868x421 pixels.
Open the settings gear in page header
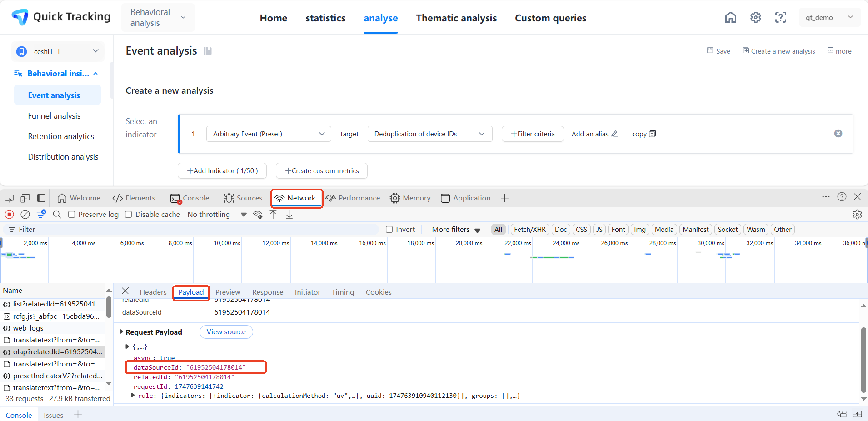(x=756, y=18)
